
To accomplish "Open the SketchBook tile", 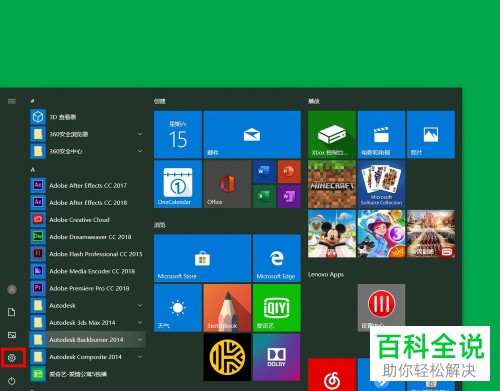I will (x=227, y=308).
